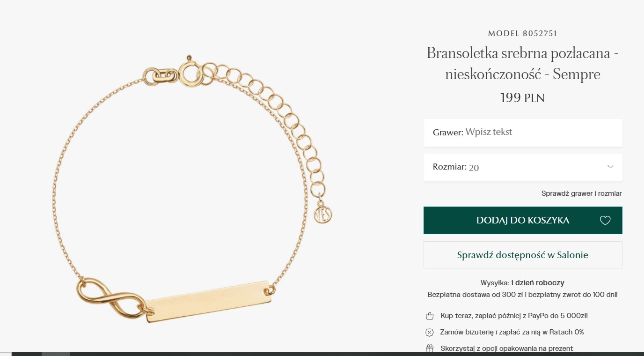Open Sprawdź grawer i rozmiar link
This screenshot has width=644, height=356.
(x=581, y=193)
